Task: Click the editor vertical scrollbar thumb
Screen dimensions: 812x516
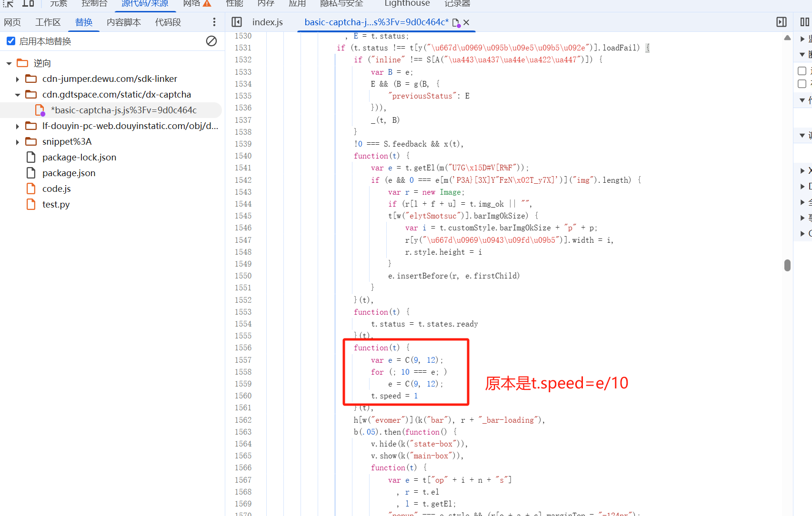Action: tap(787, 265)
